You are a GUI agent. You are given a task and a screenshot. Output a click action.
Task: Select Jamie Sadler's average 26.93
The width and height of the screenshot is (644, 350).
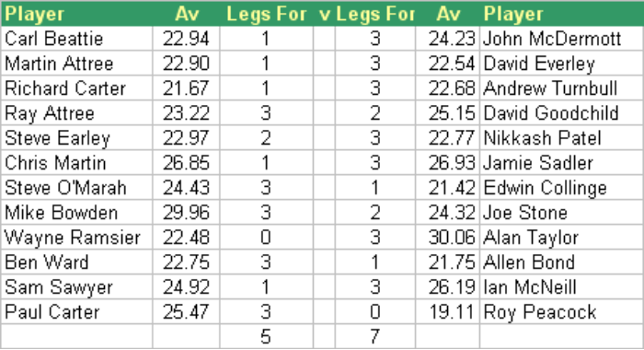[x=448, y=163]
